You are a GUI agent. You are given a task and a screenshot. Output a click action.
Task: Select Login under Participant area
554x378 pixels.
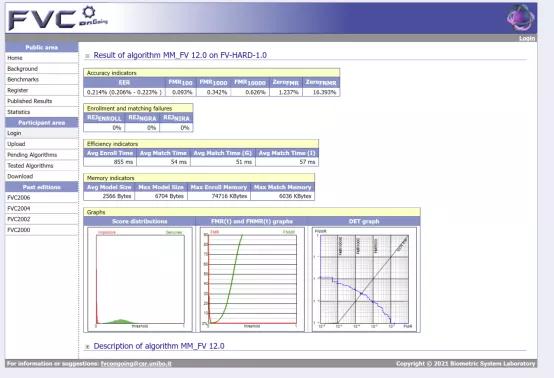point(14,133)
